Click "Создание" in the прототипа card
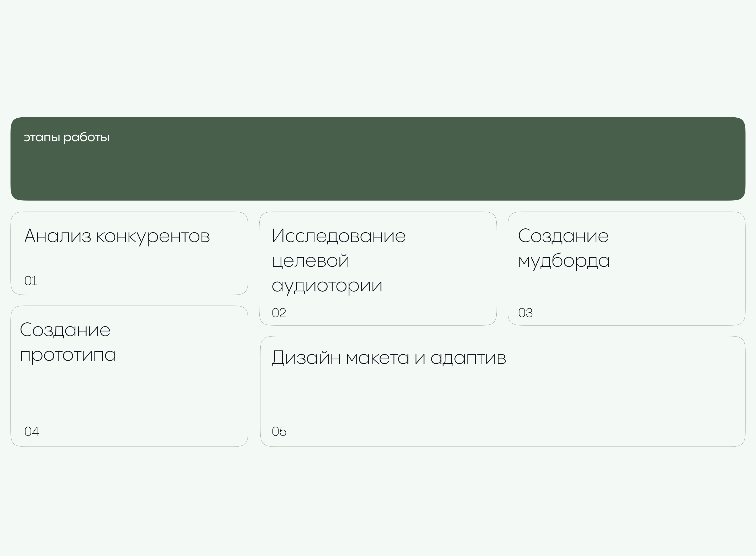The height and width of the screenshot is (556, 756). (65, 330)
